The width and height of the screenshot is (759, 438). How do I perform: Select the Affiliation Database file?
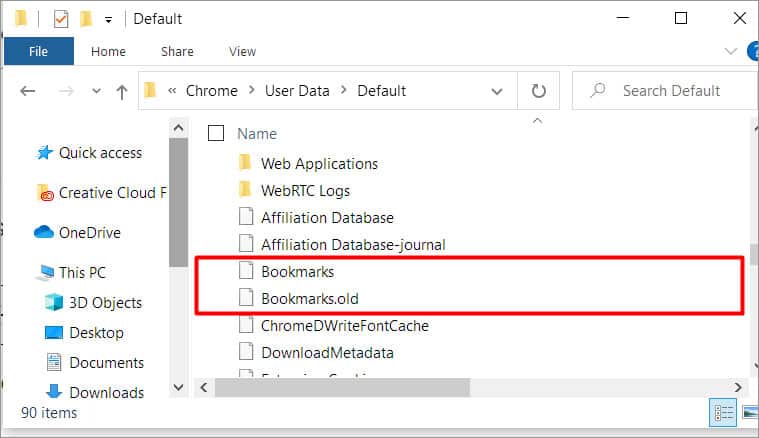[327, 218]
